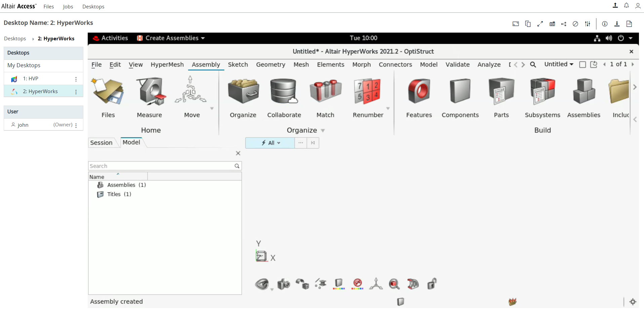
Task: Click the Collaborate database icon
Action: (284, 91)
